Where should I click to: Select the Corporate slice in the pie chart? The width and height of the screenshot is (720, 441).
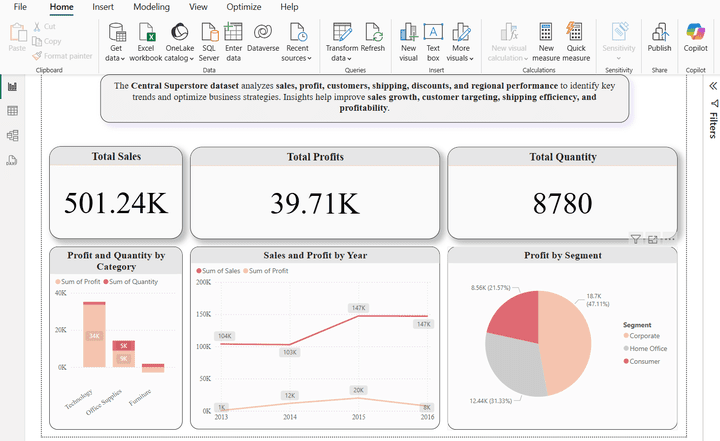pos(567,342)
